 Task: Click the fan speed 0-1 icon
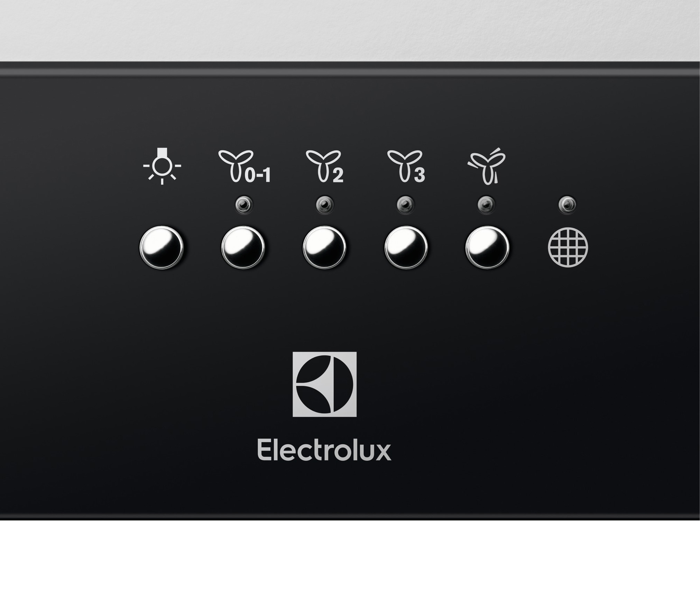[x=245, y=166]
